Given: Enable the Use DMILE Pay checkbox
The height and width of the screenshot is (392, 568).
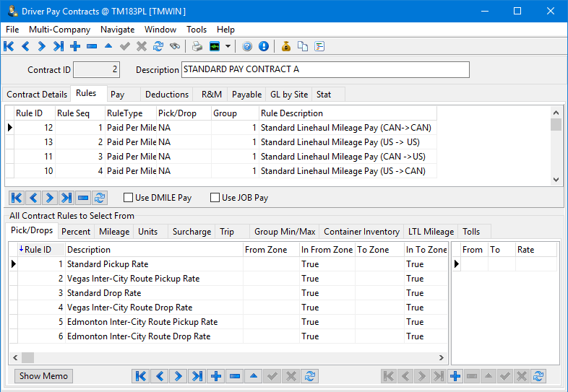Looking at the screenshot, I should point(129,198).
